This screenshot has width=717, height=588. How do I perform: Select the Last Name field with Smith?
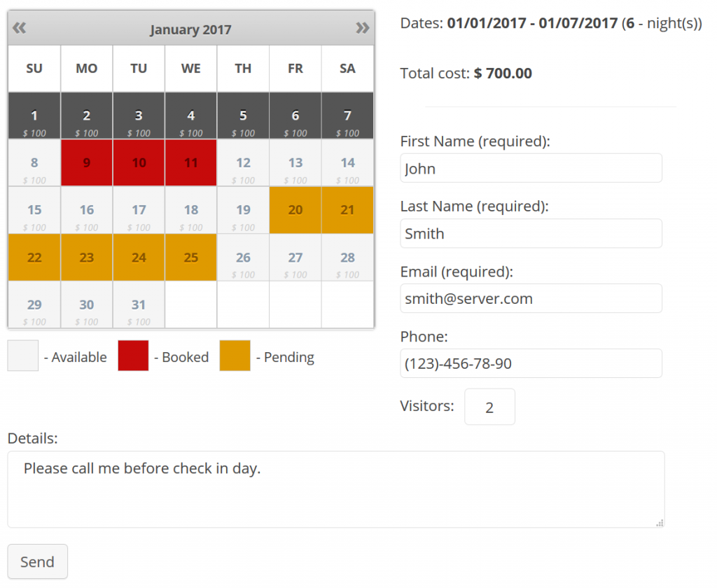click(x=531, y=233)
